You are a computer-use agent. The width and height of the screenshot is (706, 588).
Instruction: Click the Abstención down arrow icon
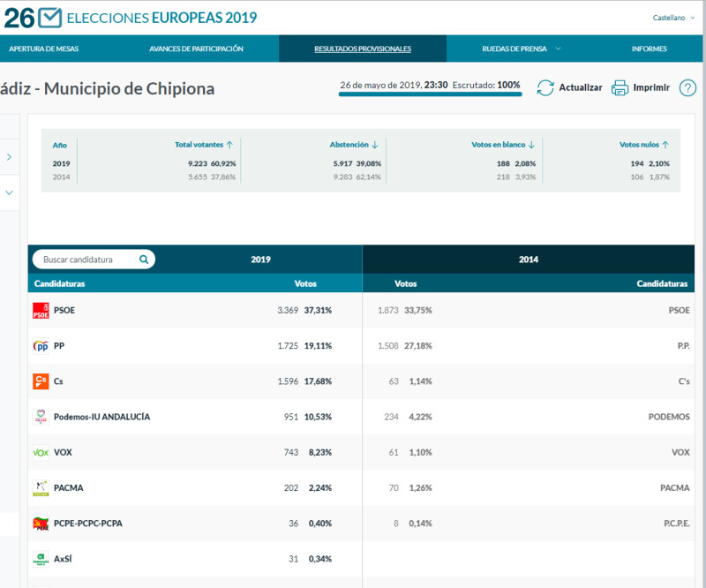374,145
